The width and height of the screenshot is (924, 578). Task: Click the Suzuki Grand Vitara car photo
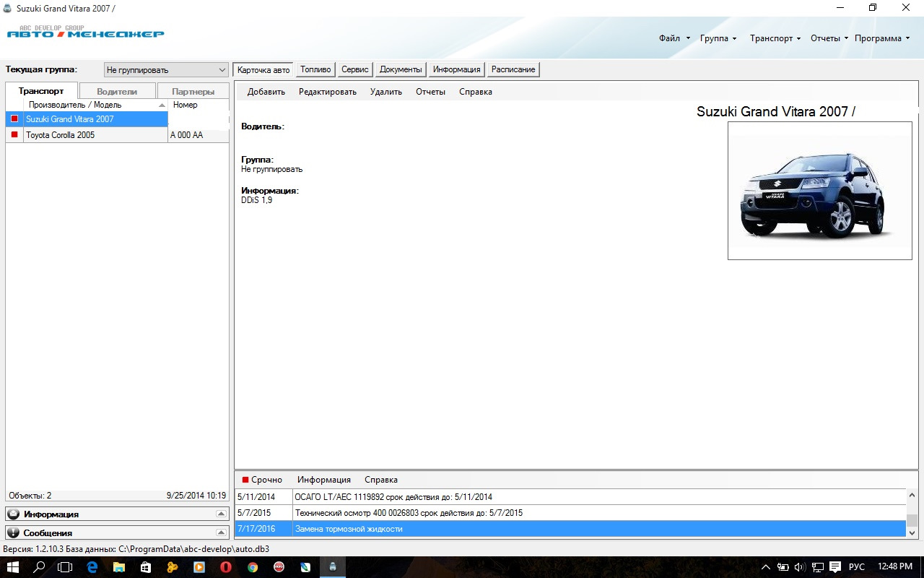pyautogui.click(x=820, y=191)
